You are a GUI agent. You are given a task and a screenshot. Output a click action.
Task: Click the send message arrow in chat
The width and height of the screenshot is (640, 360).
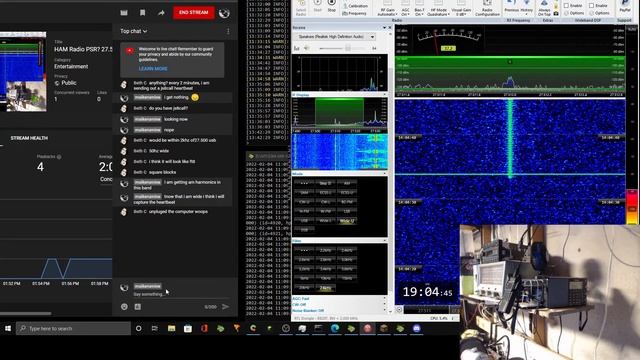225,307
